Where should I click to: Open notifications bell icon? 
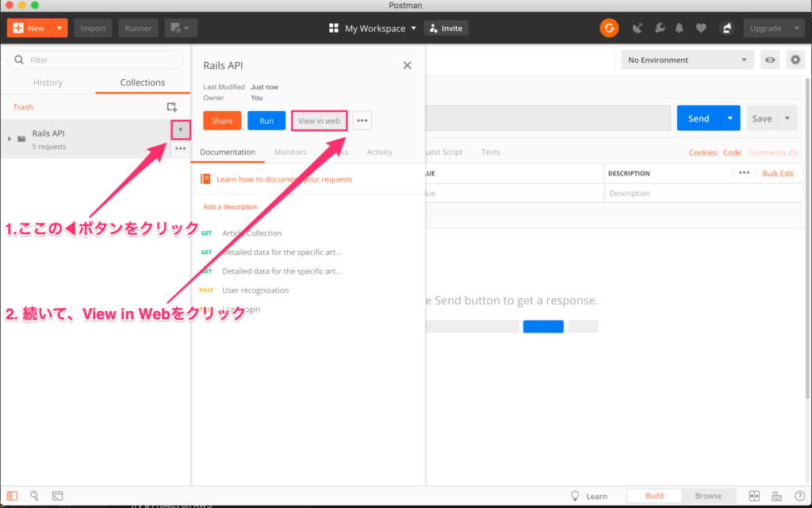(x=680, y=29)
